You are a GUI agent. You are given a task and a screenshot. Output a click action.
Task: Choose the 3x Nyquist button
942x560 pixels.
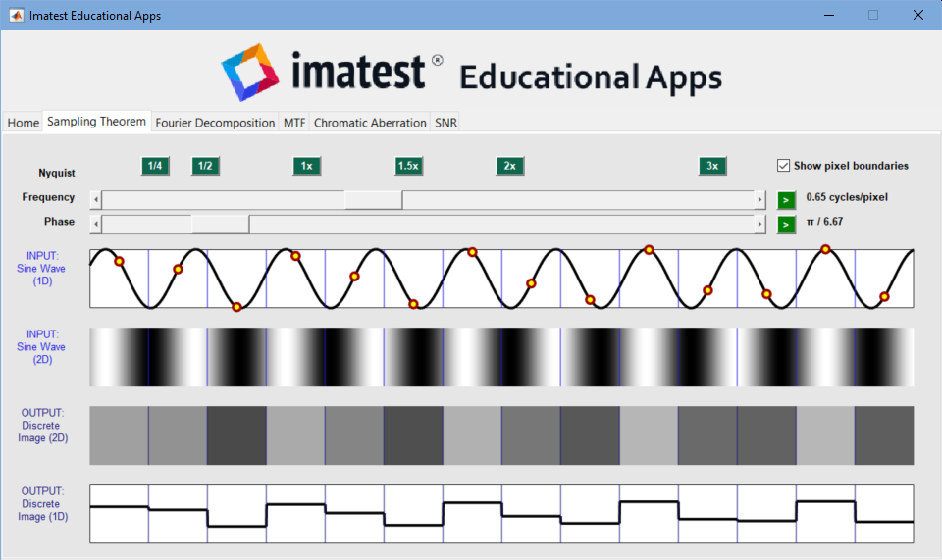(x=712, y=166)
